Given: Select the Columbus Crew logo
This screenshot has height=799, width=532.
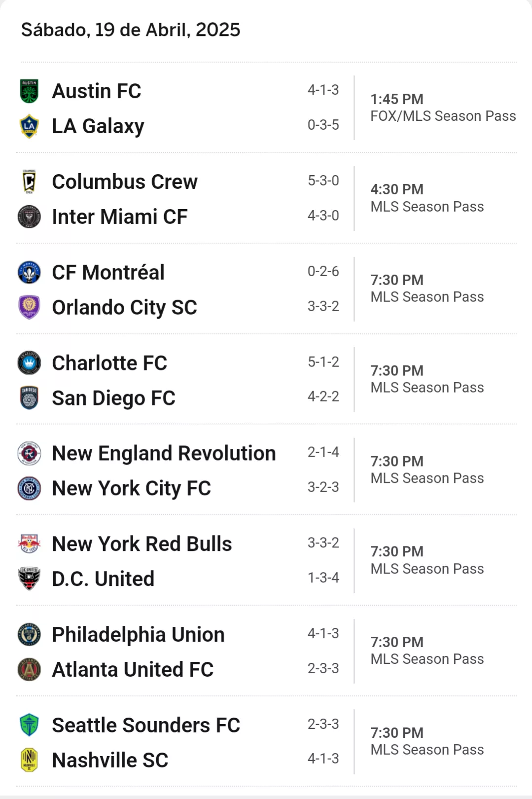Looking at the screenshot, I should click(29, 182).
